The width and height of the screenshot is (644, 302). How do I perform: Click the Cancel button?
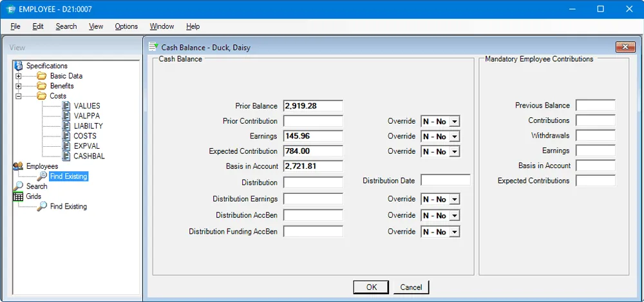[x=411, y=287]
